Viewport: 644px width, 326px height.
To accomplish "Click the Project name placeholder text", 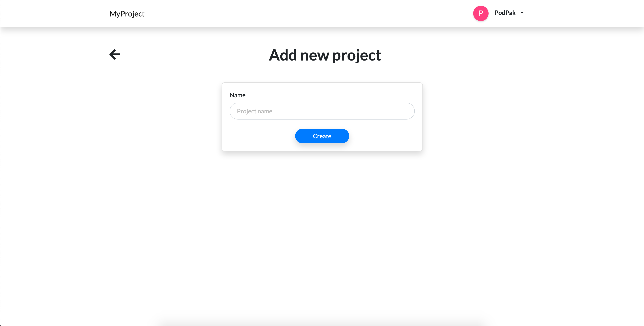I will (255, 111).
